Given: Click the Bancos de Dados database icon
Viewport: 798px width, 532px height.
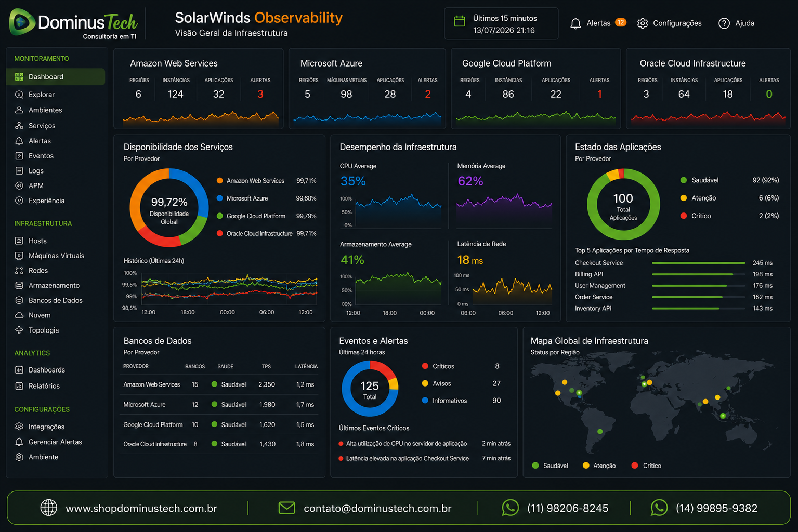Looking at the screenshot, I should coord(19,300).
